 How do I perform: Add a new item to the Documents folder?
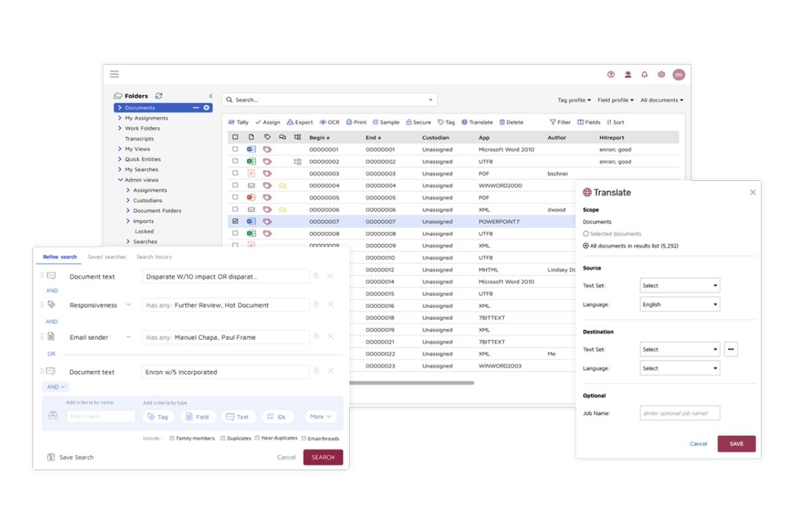[x=206, y=108]
